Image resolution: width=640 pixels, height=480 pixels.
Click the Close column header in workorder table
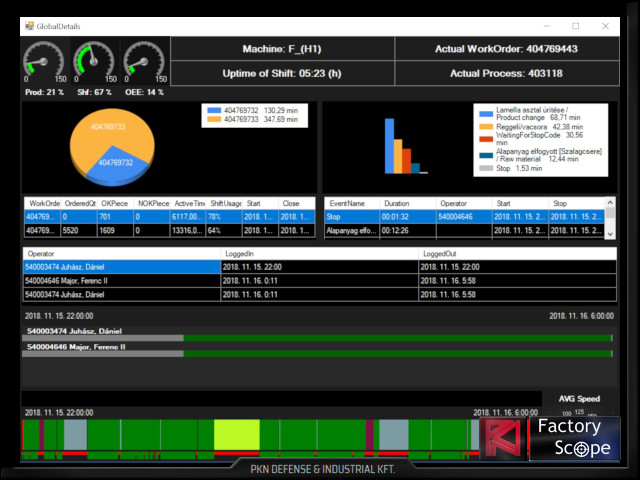pyautogui.click(x=297, y=203)
